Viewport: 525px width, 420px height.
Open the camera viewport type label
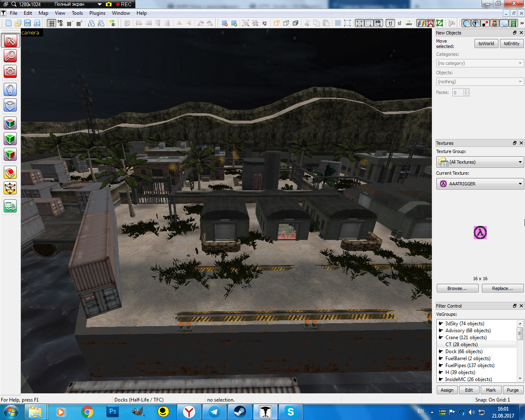(x=30, y=33)
